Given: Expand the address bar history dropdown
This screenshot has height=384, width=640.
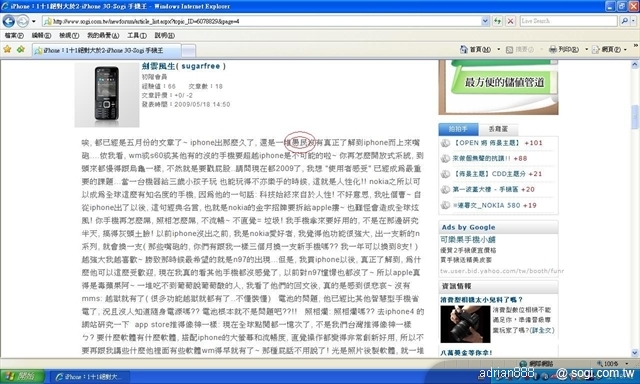Looking at the screenshot, I should (485, 21).
